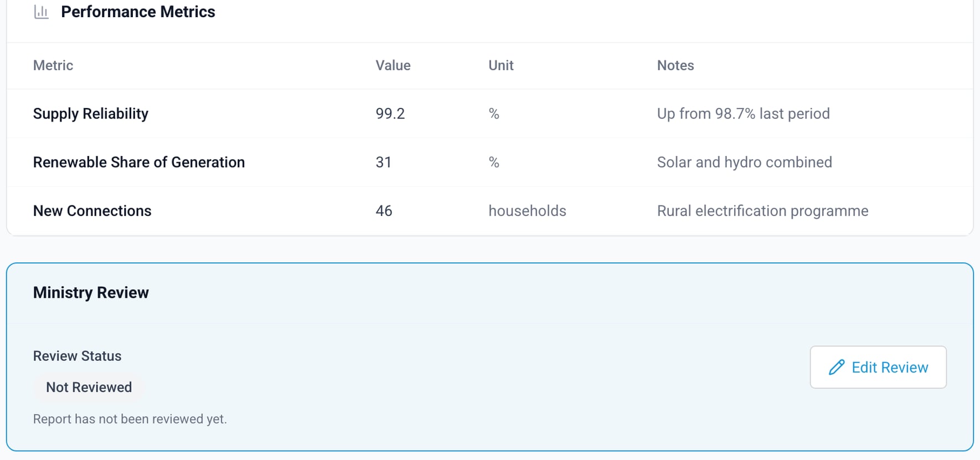The image size is (980, 460).
Task: Click the households unit cell
Action: tap(527, 211)
